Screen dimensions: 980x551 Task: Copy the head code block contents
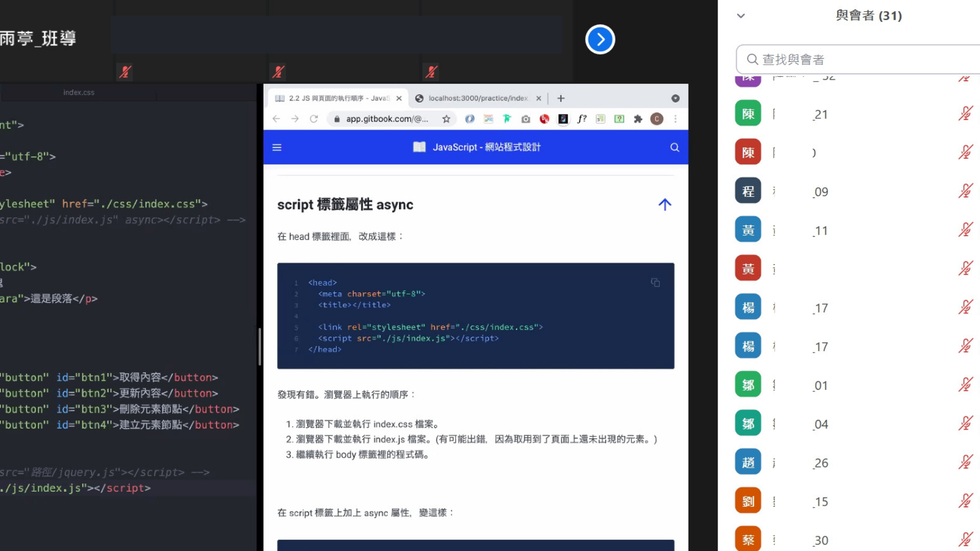tap(655, 283)
